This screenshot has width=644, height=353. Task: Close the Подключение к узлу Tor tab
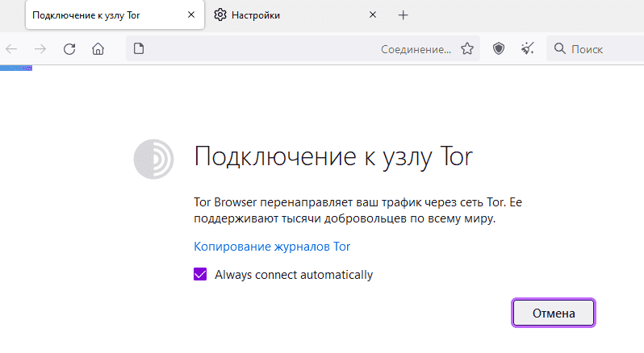click(191, 15)
